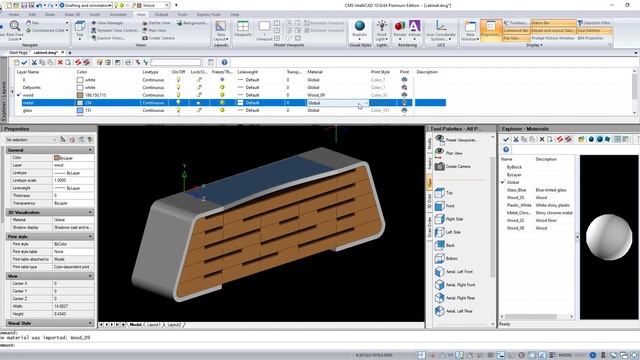Select Aerial, Left Front view tool
Image resolution: width=640 pixels, height=360 pixels.
453,271
